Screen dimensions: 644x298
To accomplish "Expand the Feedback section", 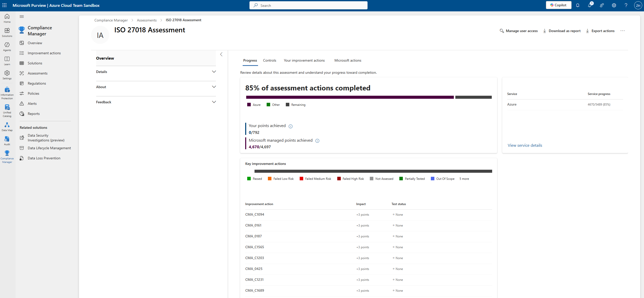I will (x=214, y=102).
